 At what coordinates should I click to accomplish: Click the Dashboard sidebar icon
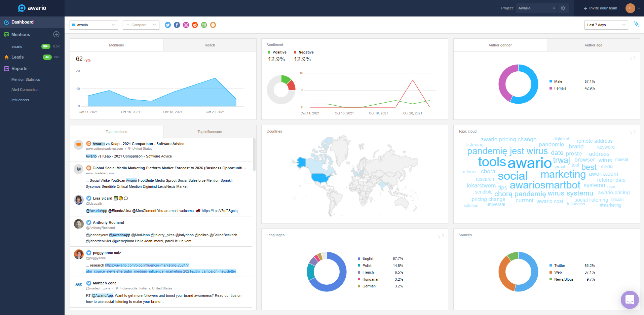6,22
